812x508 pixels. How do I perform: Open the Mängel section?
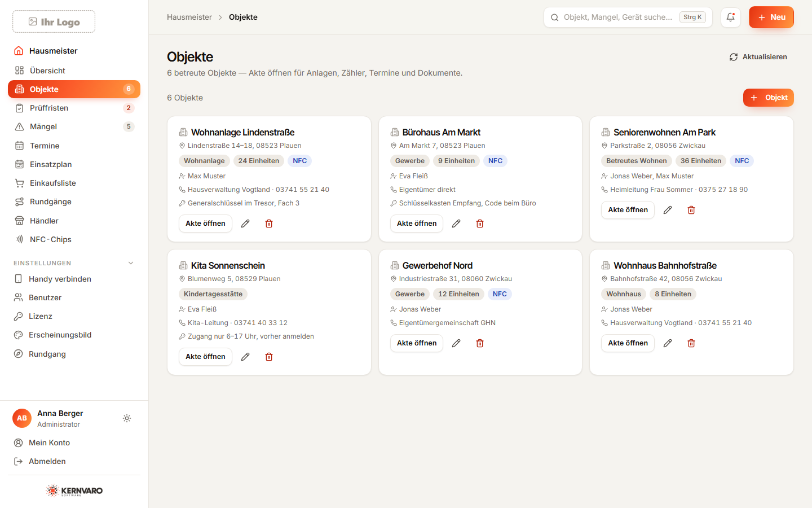tap(74, 126)
